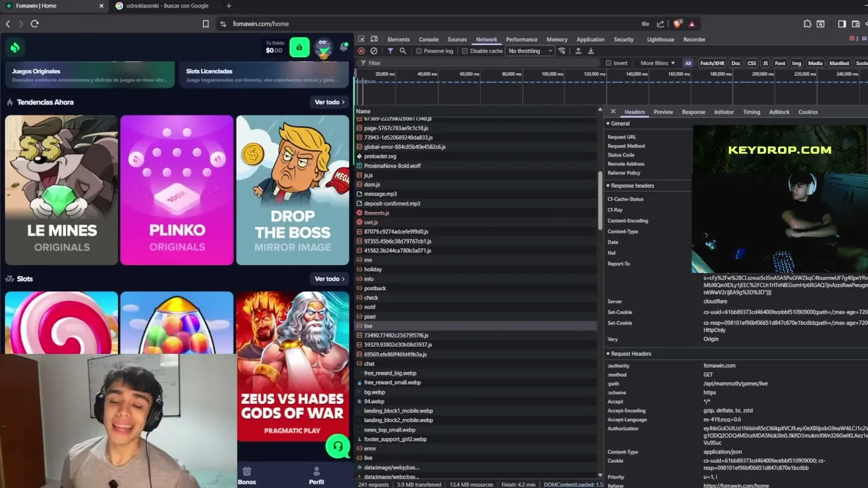The width and height of the screenshot is (868, 488).
Task: Open the network search magnifier
Action: [x=403, y=51]
